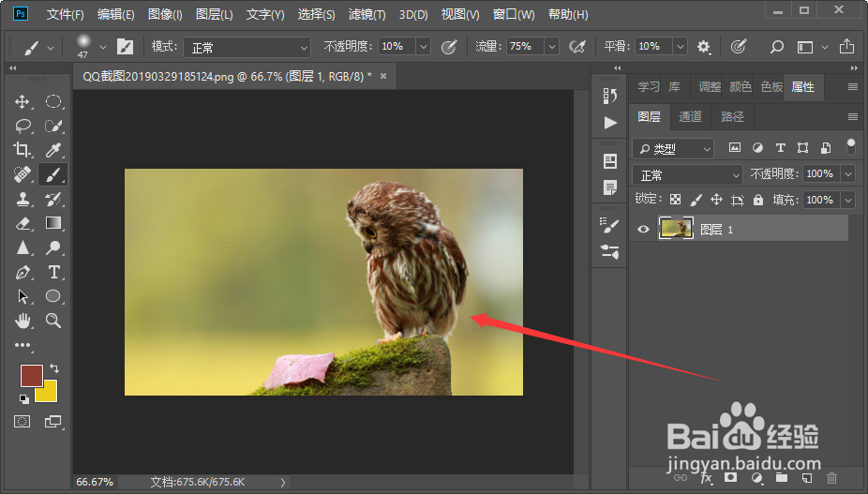Open the layer blend mode dropdown

coord(687,175)
